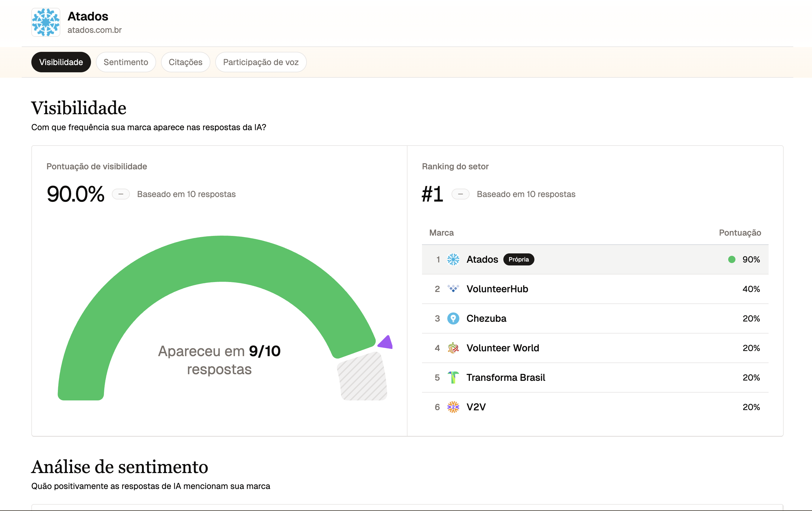Click the change indicator pill beside 90.0%
The height and width of the screenshot is (511, 812).
point(121,194)
